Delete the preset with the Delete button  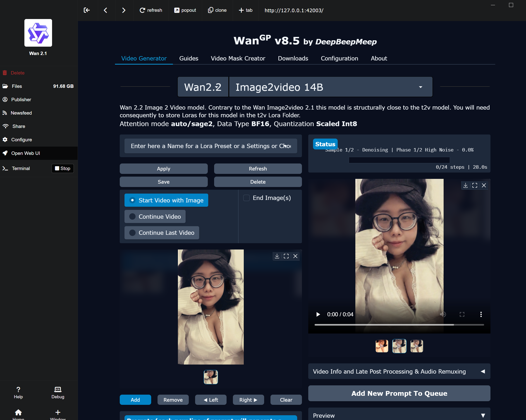(258, 182)
